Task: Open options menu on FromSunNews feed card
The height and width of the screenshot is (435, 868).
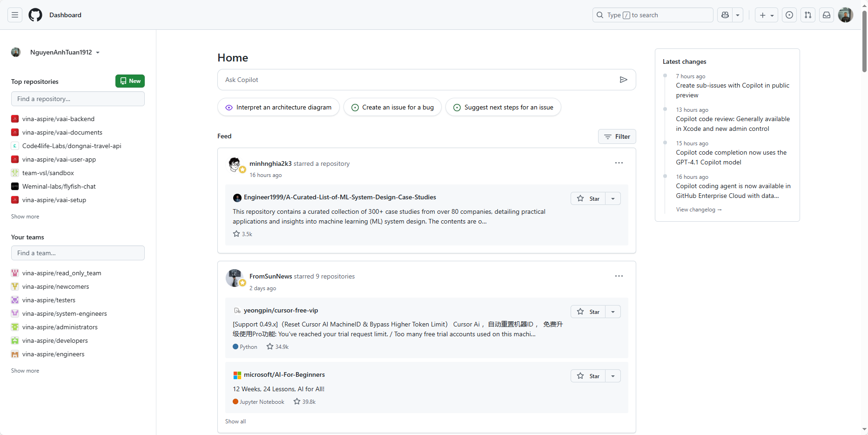Action: 619,276
